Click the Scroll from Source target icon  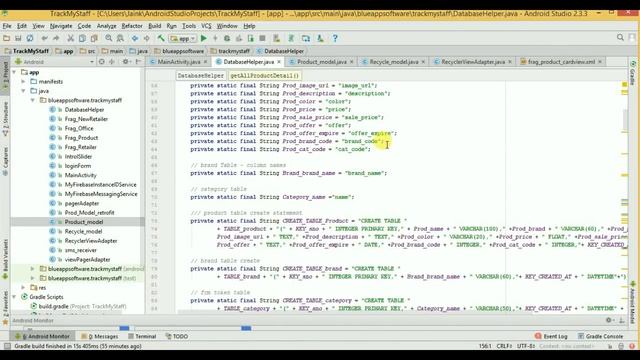point(102,62)
